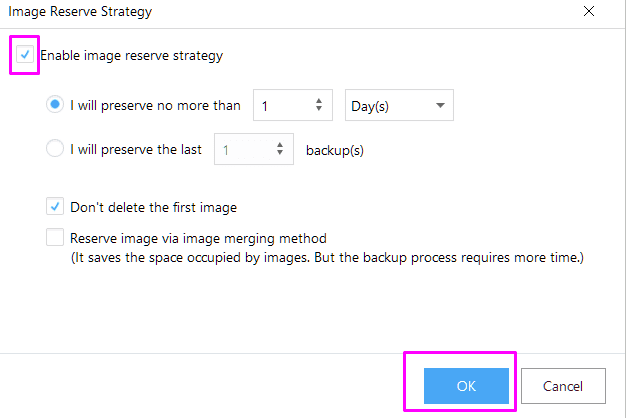Increase the last backup(s) count arrow
This screenshot has width=626, height=418.
tap(280, 145)
